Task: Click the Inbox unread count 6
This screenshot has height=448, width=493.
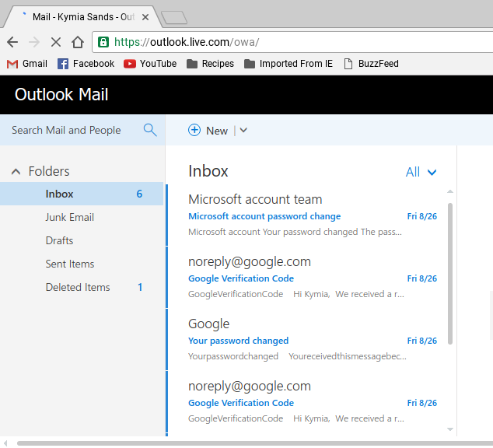Action: click(139, 194)
